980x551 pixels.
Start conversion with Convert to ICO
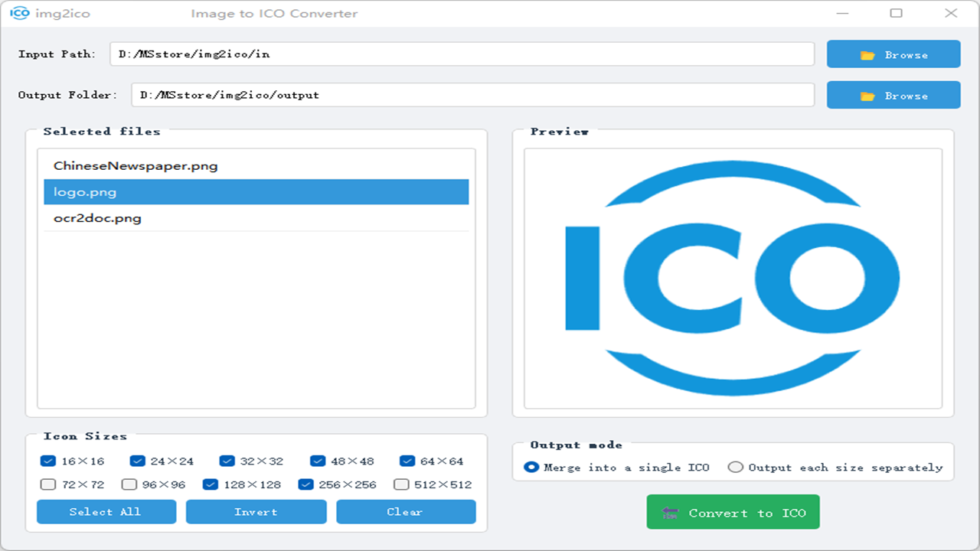(733, 512)
